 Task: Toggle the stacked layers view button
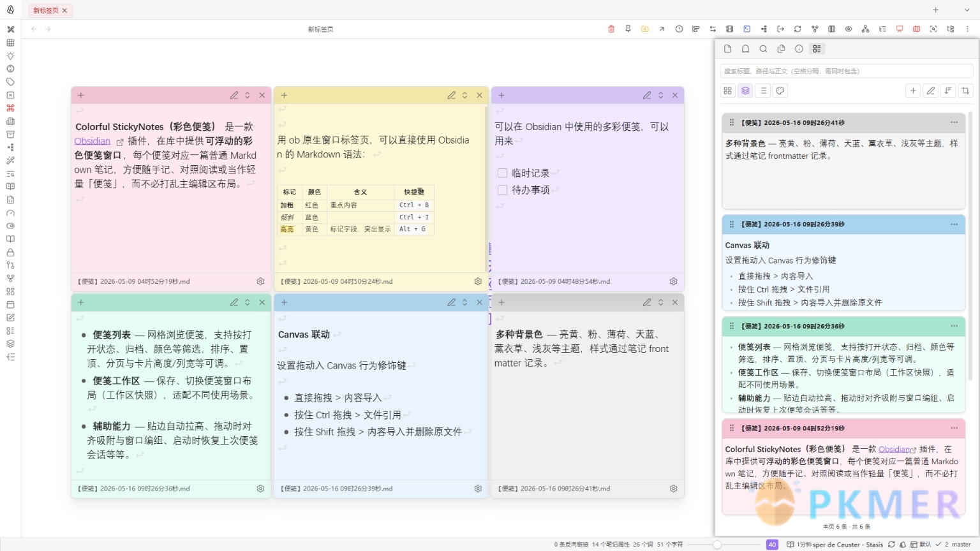click(x=745, y=91)
